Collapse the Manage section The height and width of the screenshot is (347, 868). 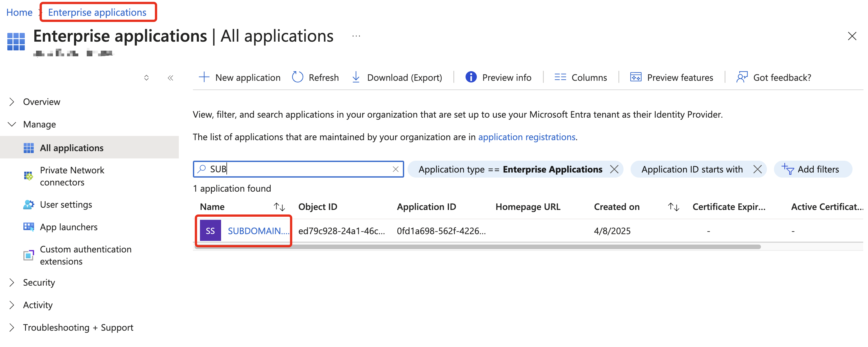tap(39, 124)
